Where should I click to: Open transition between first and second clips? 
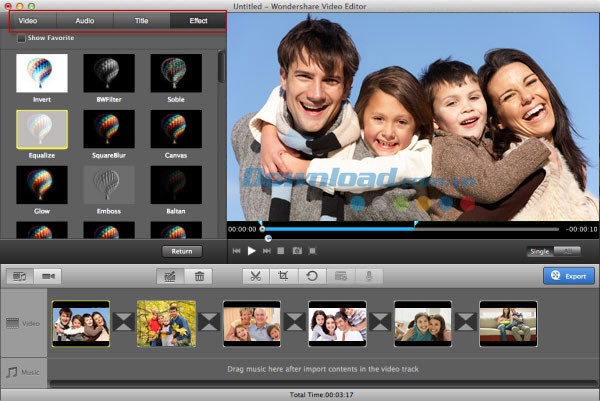pyautogui.click(x=123, y=322)
